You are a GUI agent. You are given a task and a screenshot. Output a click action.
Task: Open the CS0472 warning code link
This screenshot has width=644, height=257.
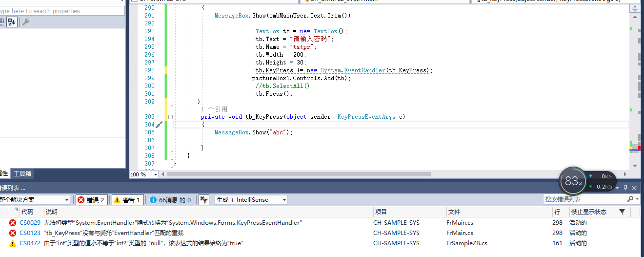(30, 243)
